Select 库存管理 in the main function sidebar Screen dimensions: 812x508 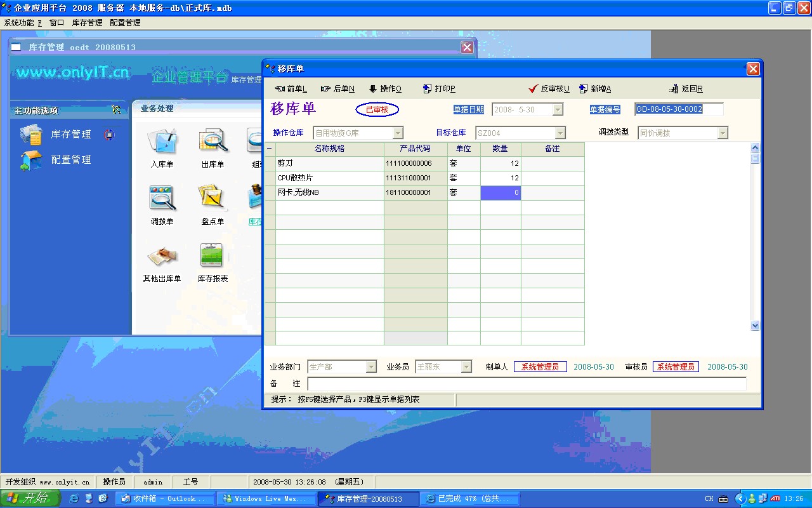pyautogui.click(x=70, y=135)
